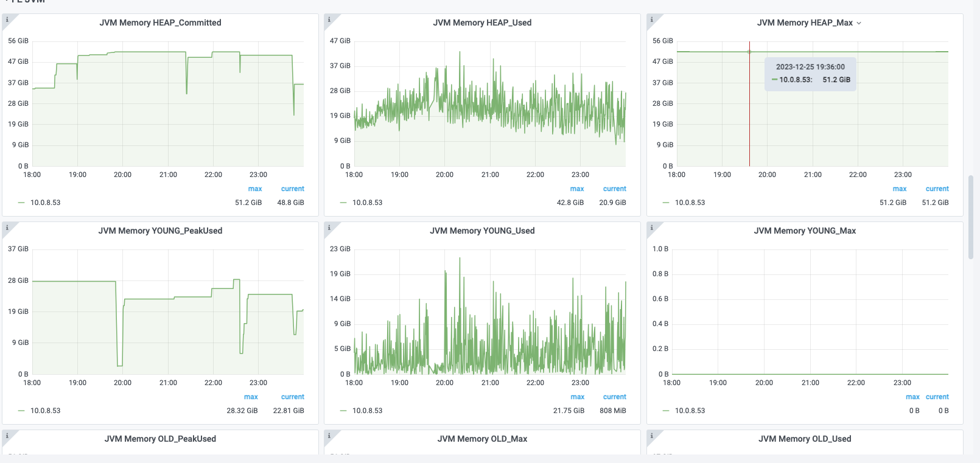
Task: Open color picker for HEAP_Committed series line
Action: 21,203
